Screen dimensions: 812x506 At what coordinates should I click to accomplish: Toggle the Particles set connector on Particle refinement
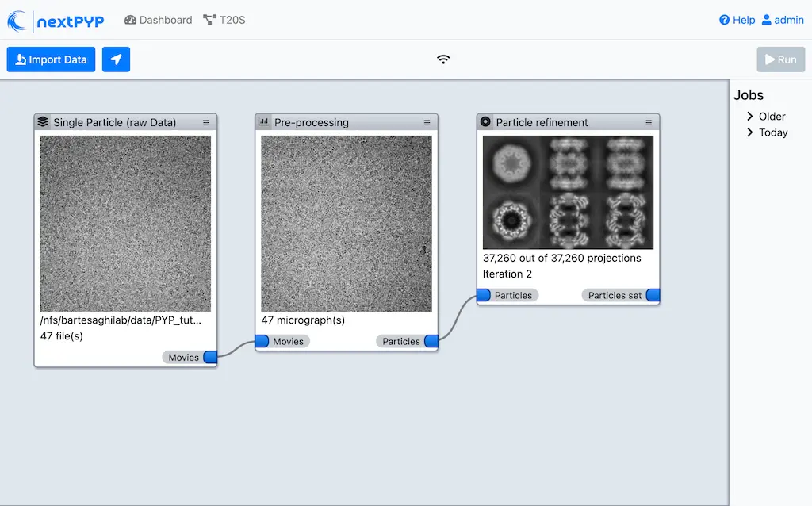tap(652, 294)
